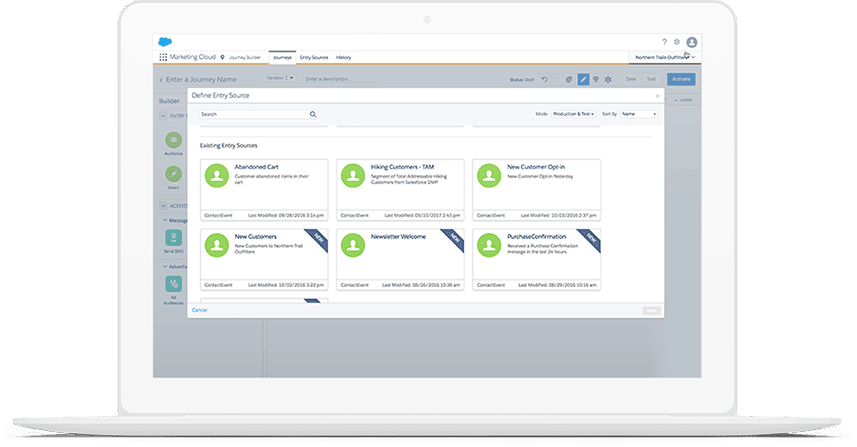Open the trophy goal icon

tap(596, 79)
